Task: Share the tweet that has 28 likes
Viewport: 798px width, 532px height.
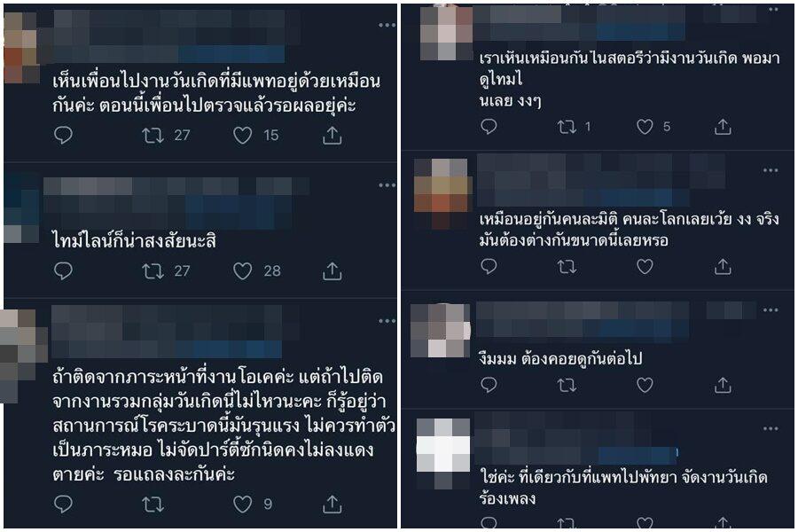Action: (332, 270)
